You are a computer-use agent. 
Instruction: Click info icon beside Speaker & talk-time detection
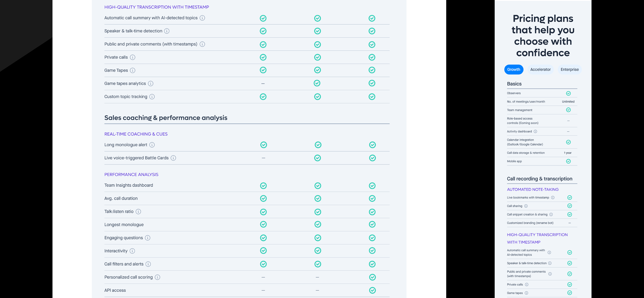(167, 31)
